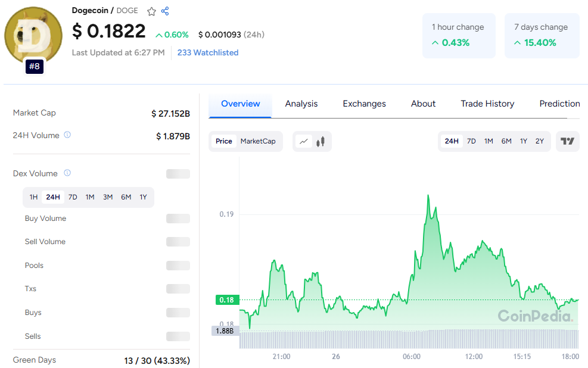The width and height of the screenshot is (588, 368).
Task: Click the Sells row label
Action: (x=33, y=336)
